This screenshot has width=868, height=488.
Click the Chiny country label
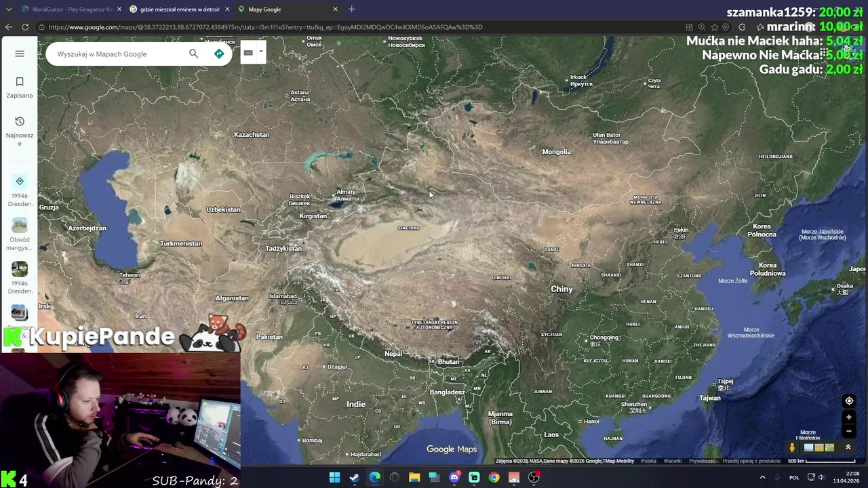pos(561,289)
